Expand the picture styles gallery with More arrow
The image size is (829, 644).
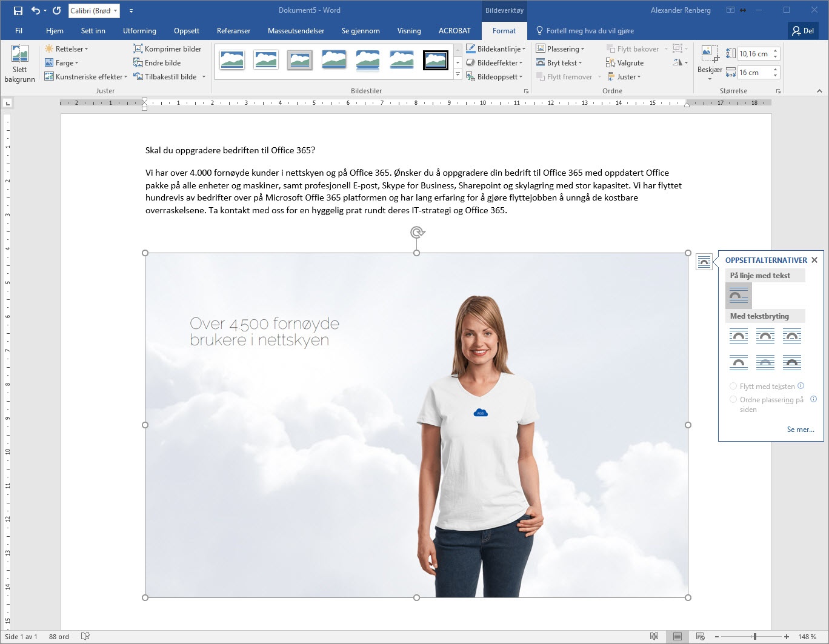coord(458,75)
